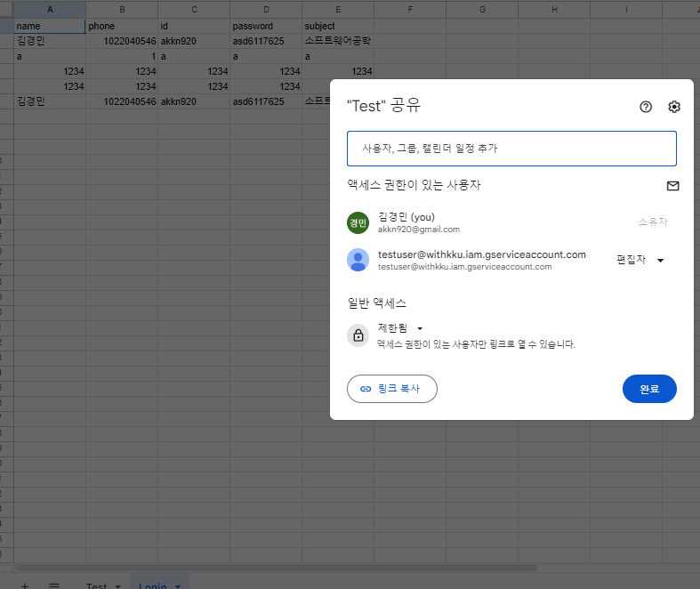Open the Login sheet tab arrow menu
The height and width of the screenshot is (589, 700).
[x=178, y=586]
